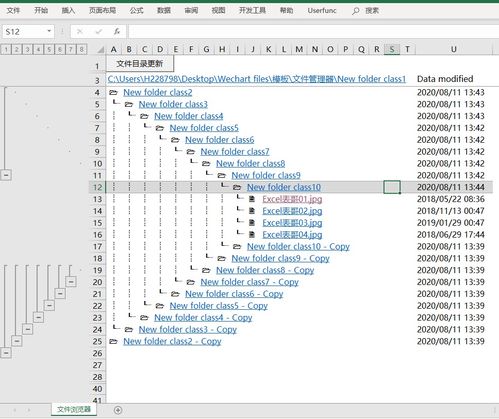Open the Userfunc ribbon tab

[x=322, y=11]
